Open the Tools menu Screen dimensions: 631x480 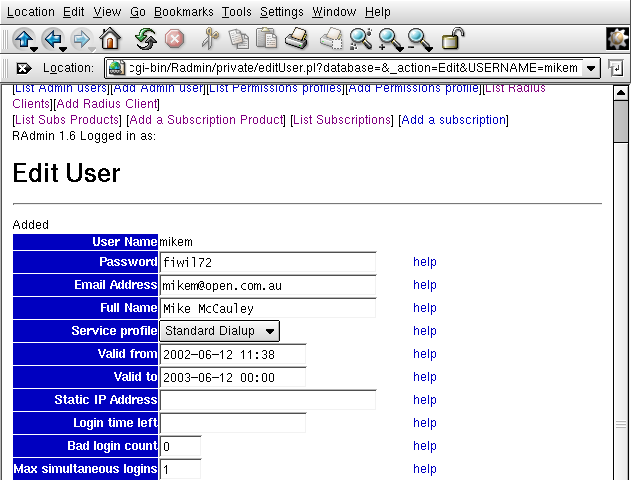point(237,12)
